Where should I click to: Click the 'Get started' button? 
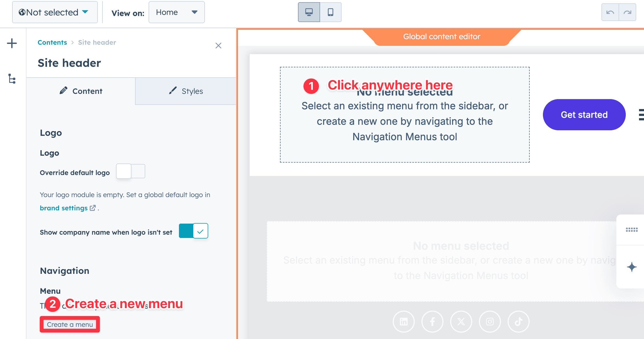coord(584,115)
